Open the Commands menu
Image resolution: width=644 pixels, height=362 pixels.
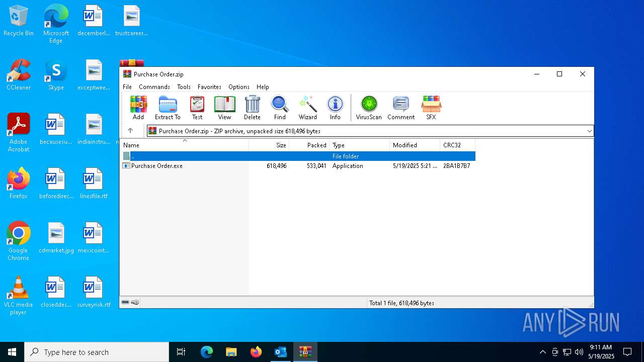pos(154,87)
